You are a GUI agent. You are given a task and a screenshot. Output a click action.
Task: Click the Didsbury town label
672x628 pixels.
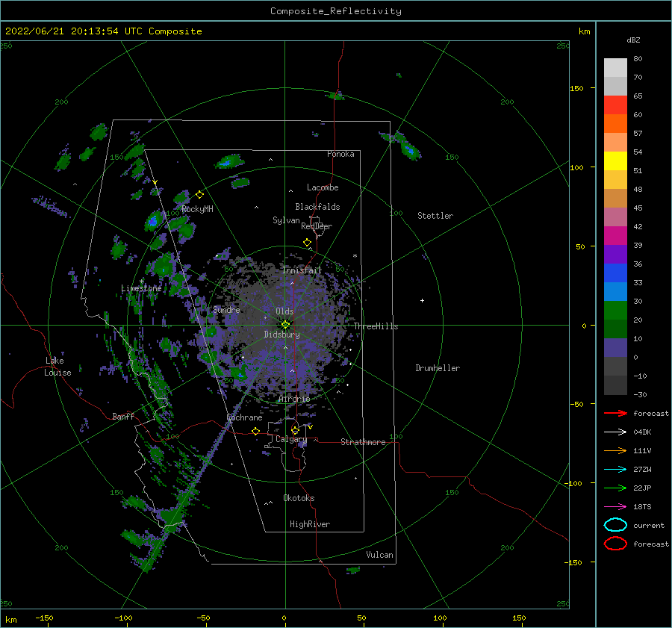point(282,335)
